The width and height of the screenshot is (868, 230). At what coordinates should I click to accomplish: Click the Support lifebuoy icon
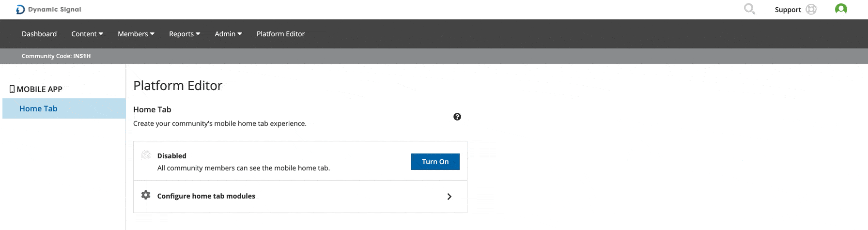tap(811, 10)
